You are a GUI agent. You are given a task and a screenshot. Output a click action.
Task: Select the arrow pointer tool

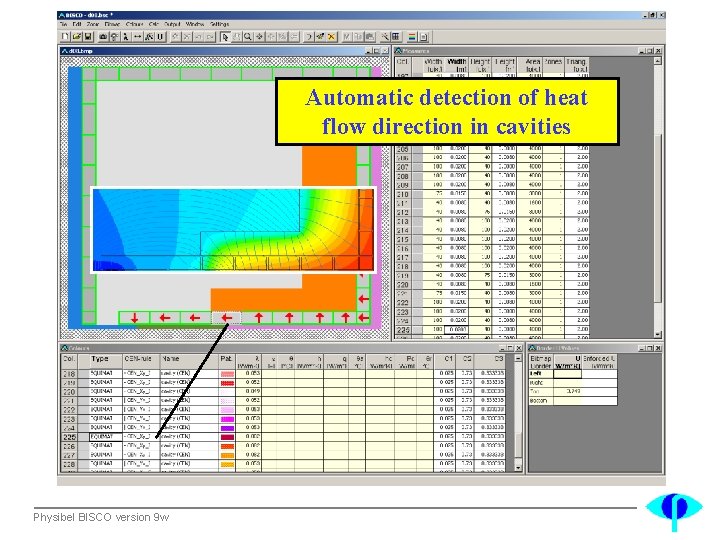coord(225,37)
